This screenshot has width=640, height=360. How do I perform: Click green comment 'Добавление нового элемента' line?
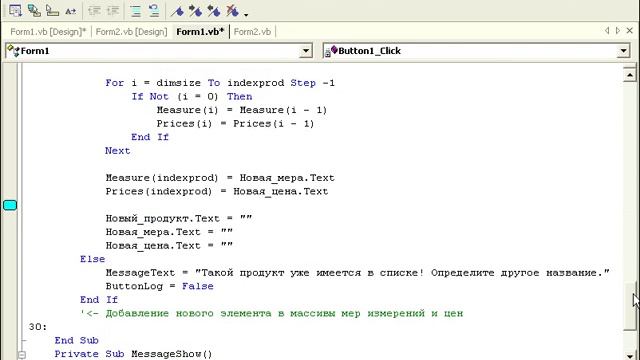click(271, 313)
